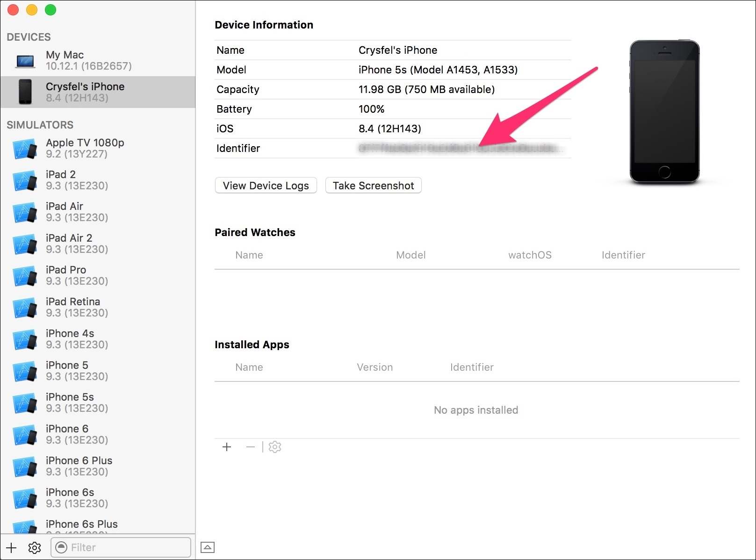The width and height of the screenshot is (756, 560).
Task: Open Installed Apps gear action menu
Action: [x=275, y=447]
